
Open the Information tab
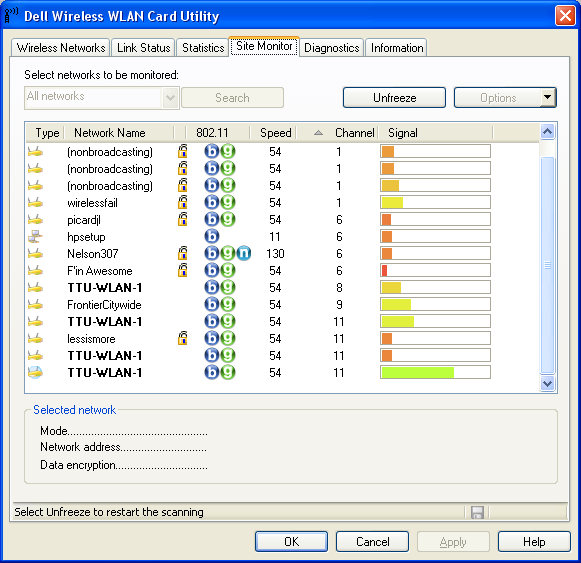tap(396, 48)
